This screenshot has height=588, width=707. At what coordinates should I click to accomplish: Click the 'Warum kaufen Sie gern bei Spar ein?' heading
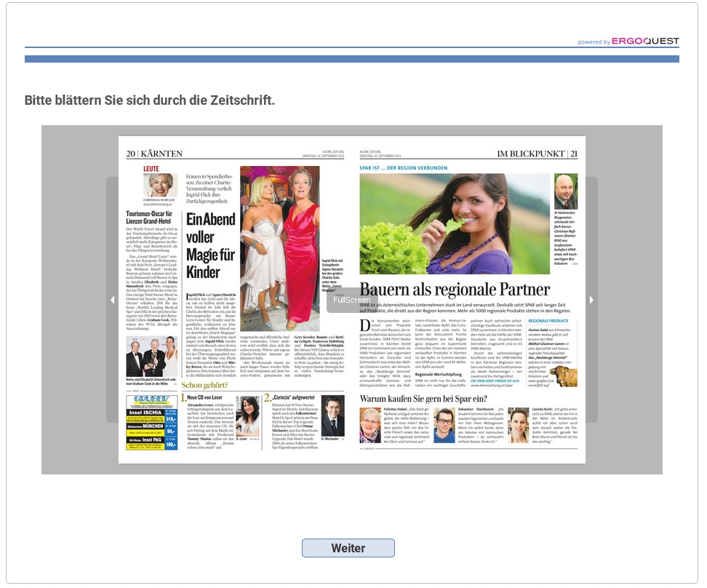pyautogui.click(x=423, y=399)
